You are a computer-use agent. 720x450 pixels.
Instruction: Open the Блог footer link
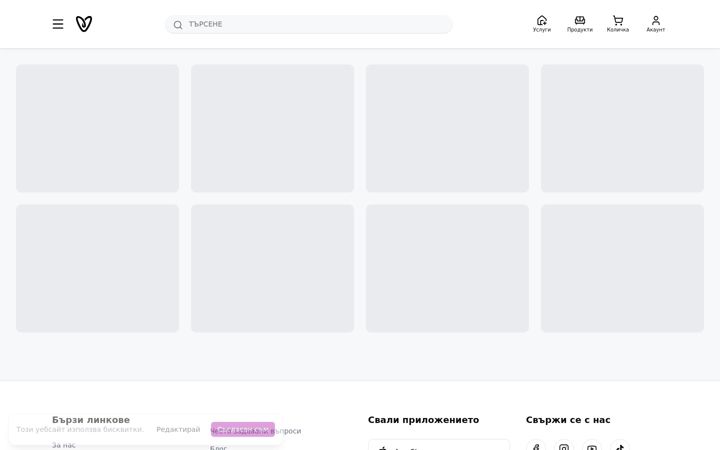pos(219,447)
